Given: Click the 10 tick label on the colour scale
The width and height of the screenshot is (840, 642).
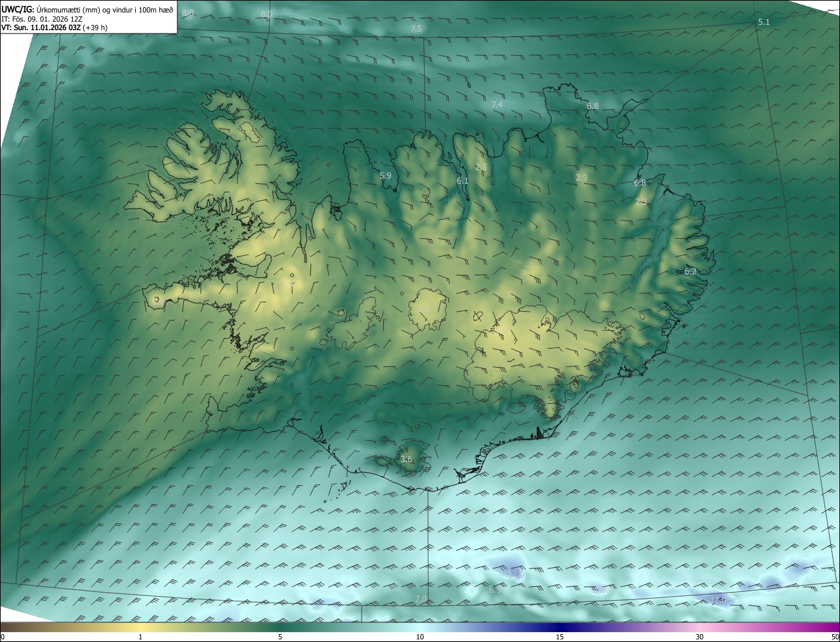Looking at the screenshot, I should tap(420, 637).
